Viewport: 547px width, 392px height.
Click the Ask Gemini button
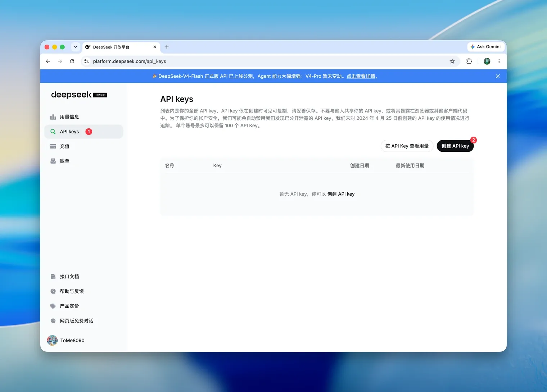point(485,47)
